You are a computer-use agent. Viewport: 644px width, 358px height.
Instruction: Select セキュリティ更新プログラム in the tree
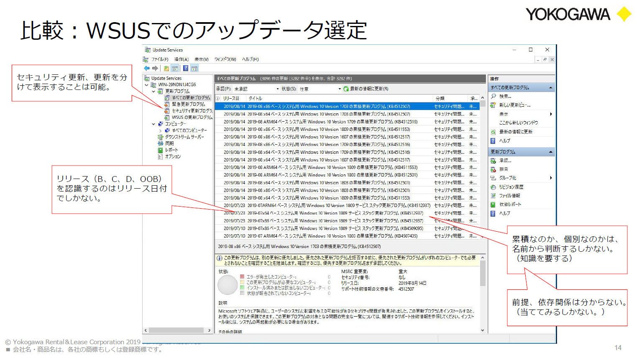point(192,111)
